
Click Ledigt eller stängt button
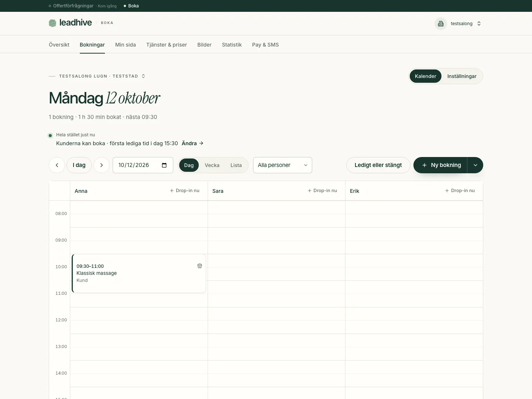(378, 165)
